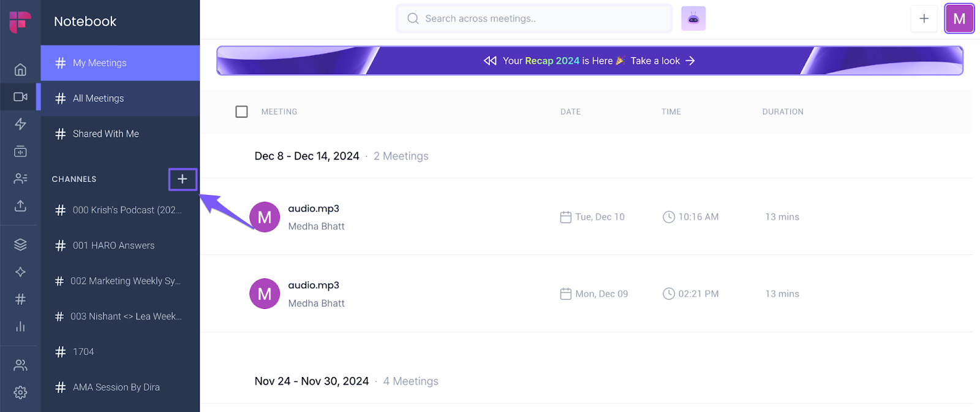Open Shared With Me section
Screen dimensions: 980x412
tap(105, 134)
